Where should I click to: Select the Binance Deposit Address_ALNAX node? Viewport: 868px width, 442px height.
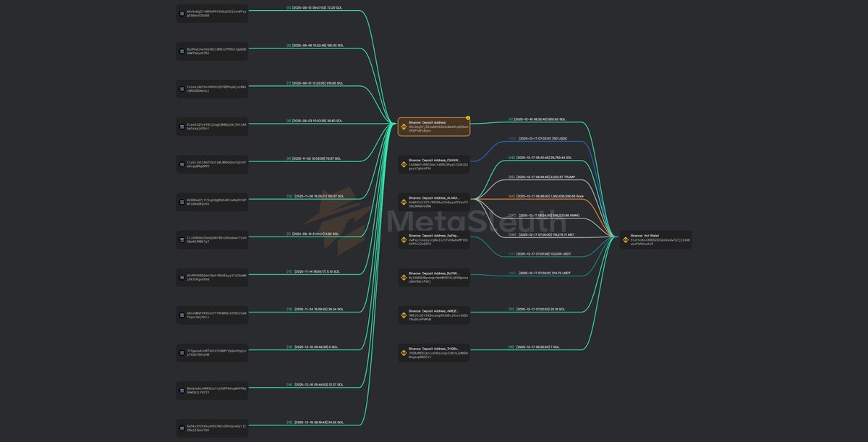[434, 202]
